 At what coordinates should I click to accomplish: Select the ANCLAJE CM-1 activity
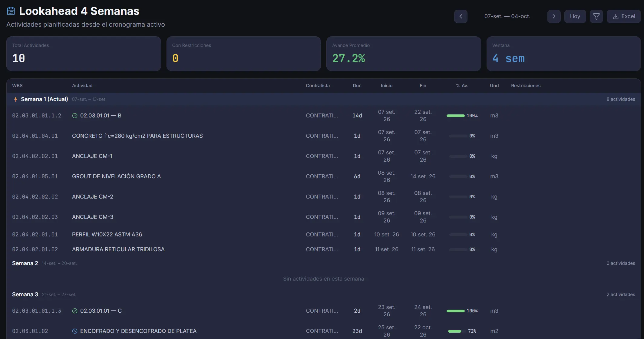(x=92, y=156)
